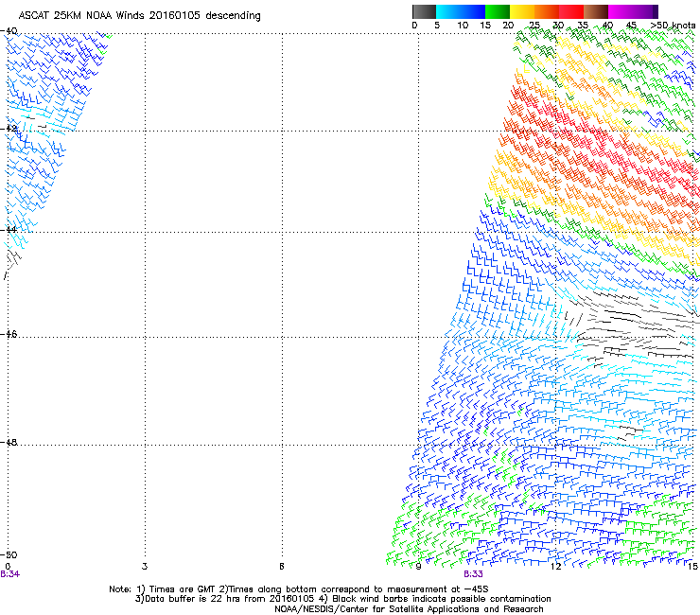Click the '-44' latitude axis label
Image resolution: width=700 pixels, height=615 pixels.
coord(9,230)
